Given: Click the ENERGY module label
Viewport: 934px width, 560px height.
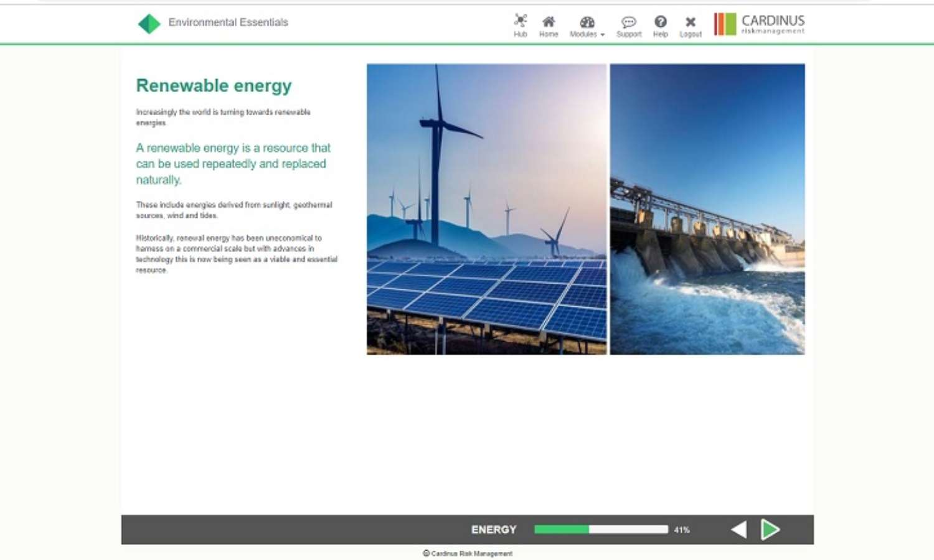Looking at the screenshot, I should pyautogui.click(x=494, y=530).
